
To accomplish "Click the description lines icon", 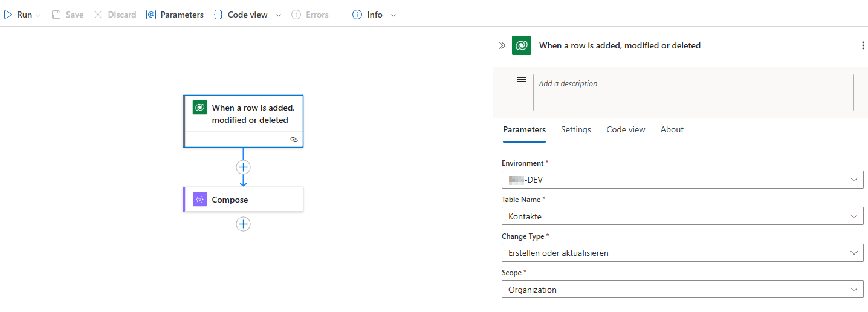I will tap(522, 80).
